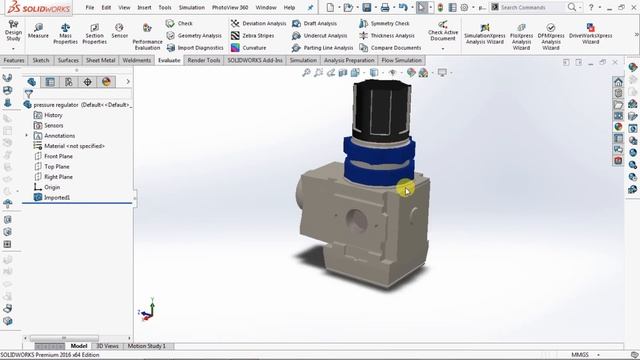This screenshot has width=640, height=360.
Task: Open the DimXpertManager tab
Action: pyautogui.click(x=87, y=82)
